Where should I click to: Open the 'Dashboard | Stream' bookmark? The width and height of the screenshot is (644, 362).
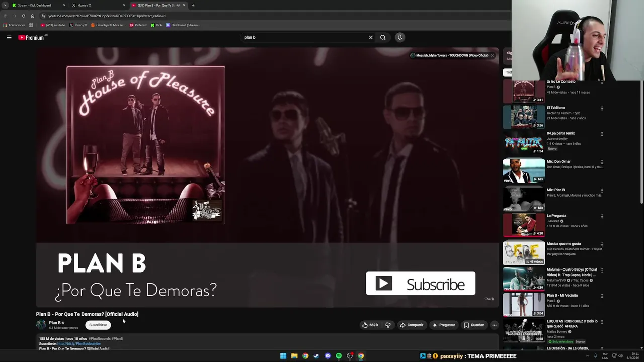(x=183, y=25)
